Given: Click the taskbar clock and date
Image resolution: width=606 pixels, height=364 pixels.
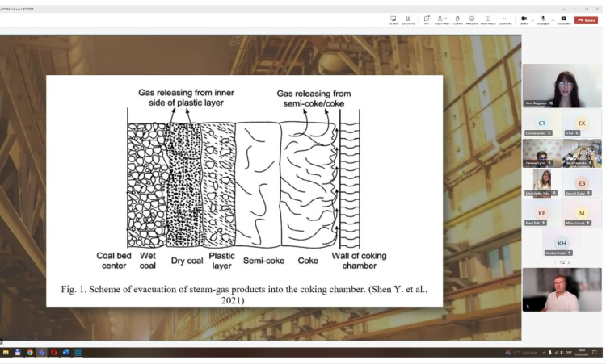Looking at the screenshot, I should [x=581, y=353].
